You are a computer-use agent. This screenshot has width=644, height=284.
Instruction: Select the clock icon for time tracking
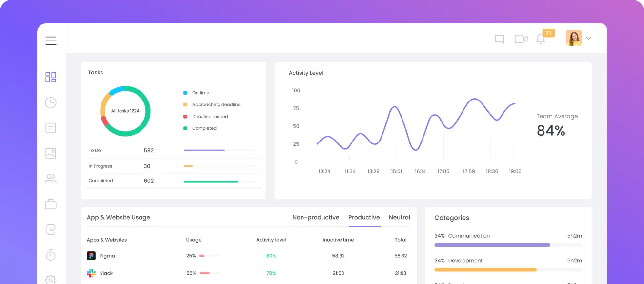point(50,102)
